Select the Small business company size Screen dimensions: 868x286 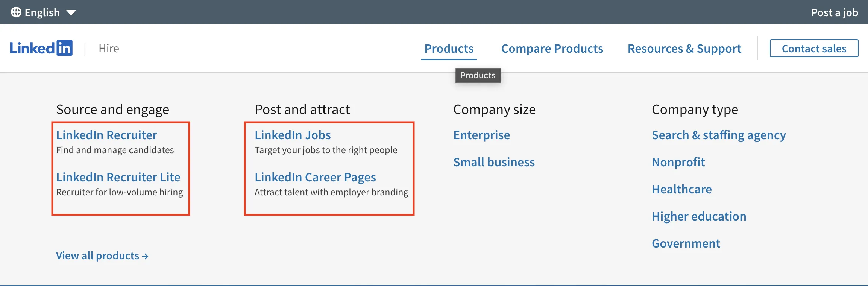(x=494, y=162)
